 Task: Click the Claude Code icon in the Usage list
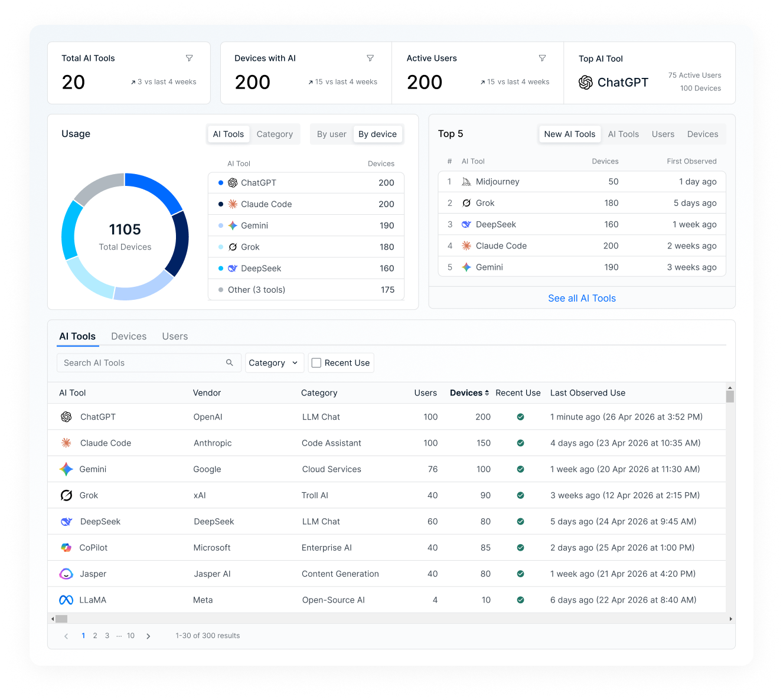point(233,204)
